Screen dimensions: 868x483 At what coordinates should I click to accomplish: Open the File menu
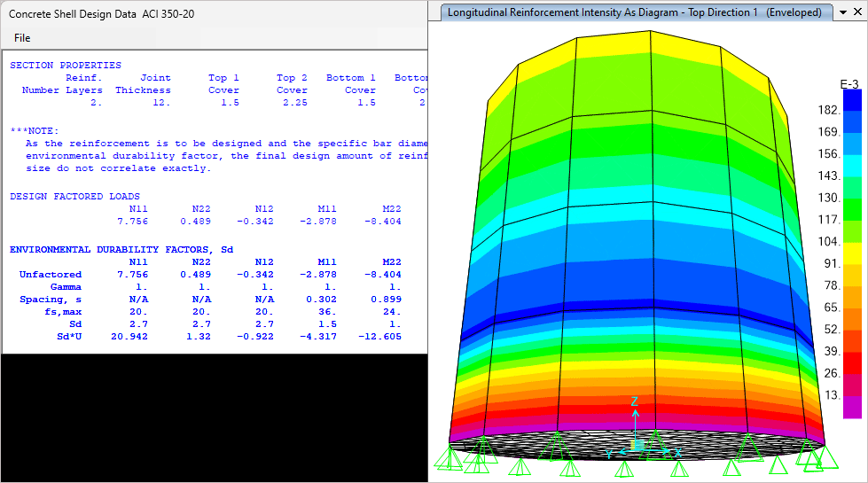tap(22, 38)
